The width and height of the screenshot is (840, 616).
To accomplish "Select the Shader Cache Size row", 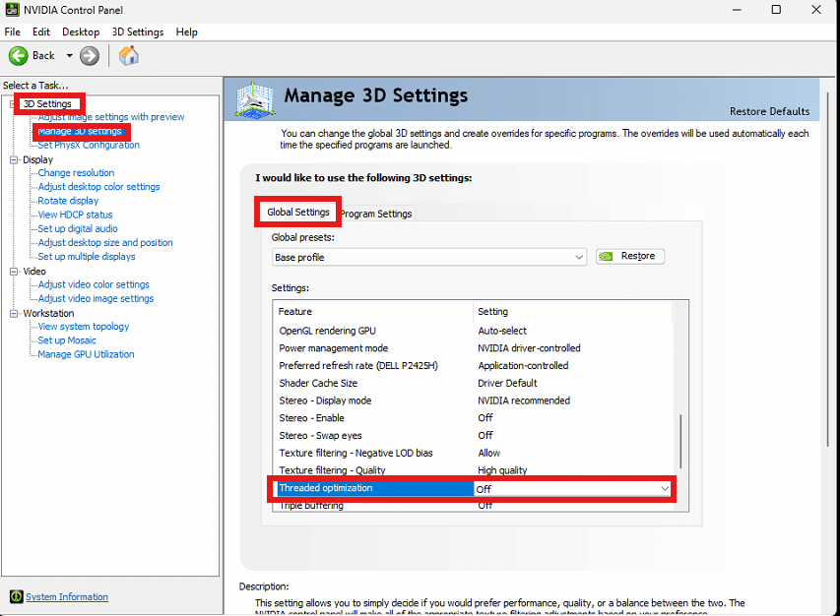I will [473, 383].
